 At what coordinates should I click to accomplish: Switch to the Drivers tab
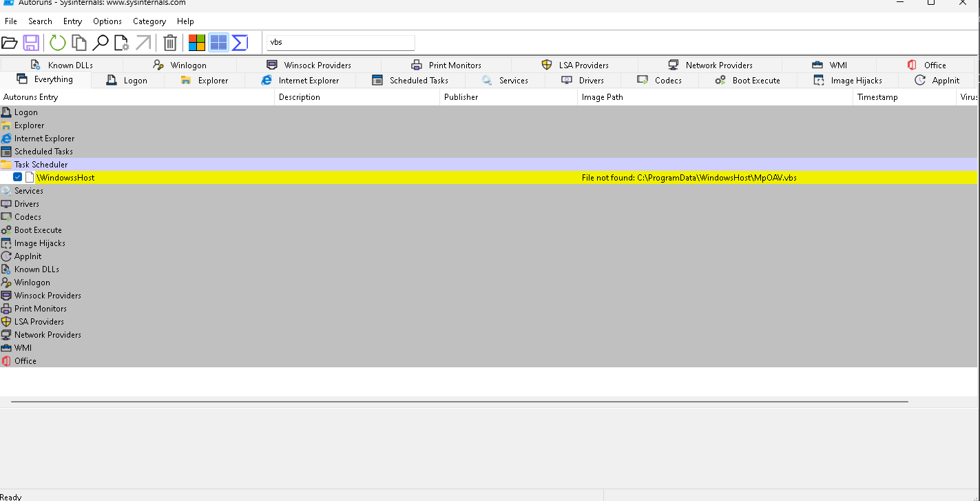[x=583, y=81]
